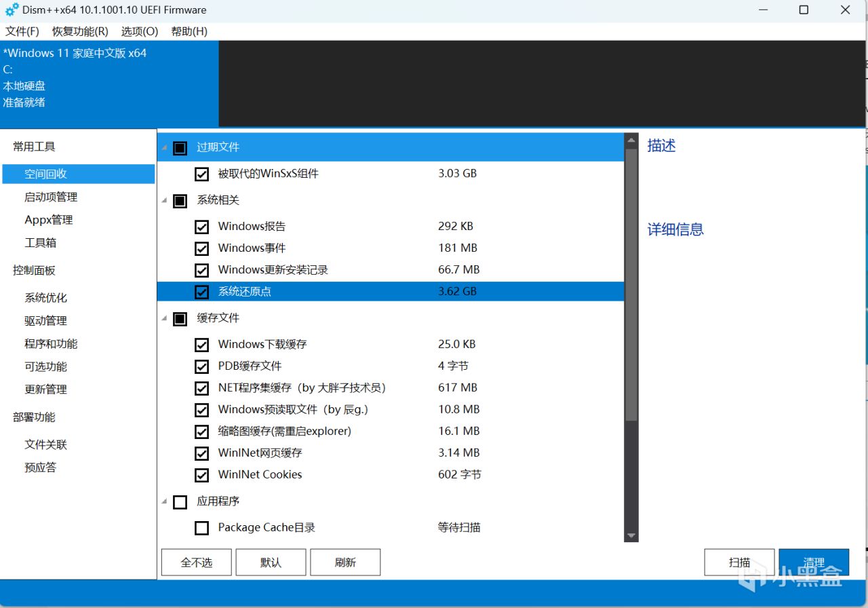This screenshot has width=868, height=608.
Task: Click the 617 MB size value
Action: tap(458, 387)
